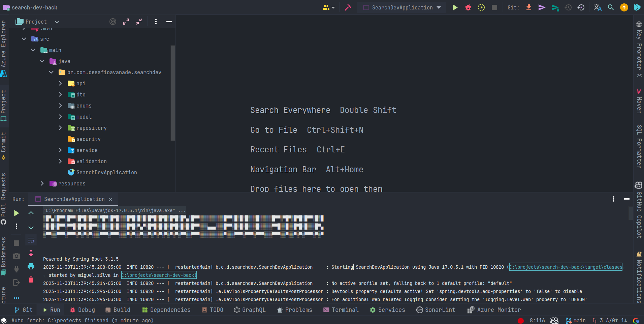Push commits with the green Git arrow icon
The width and height of the screenshot is (644, 324).
point(555,7)
